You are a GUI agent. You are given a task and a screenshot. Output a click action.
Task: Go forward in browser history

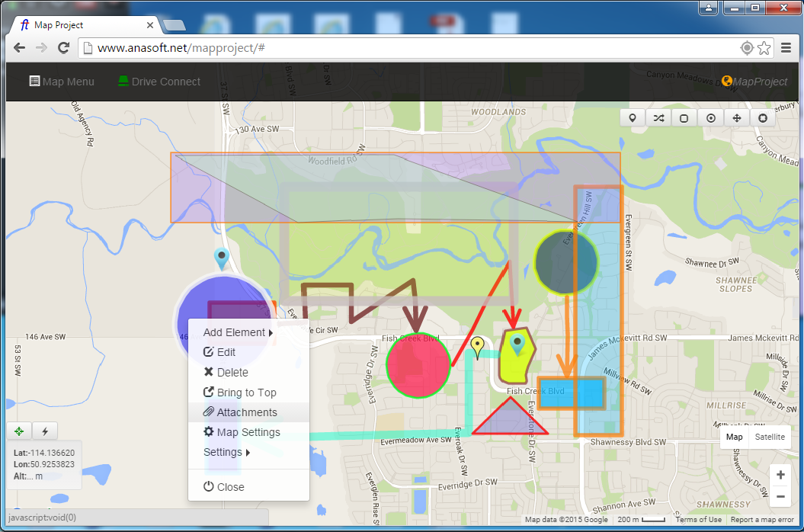pos(41,48)
